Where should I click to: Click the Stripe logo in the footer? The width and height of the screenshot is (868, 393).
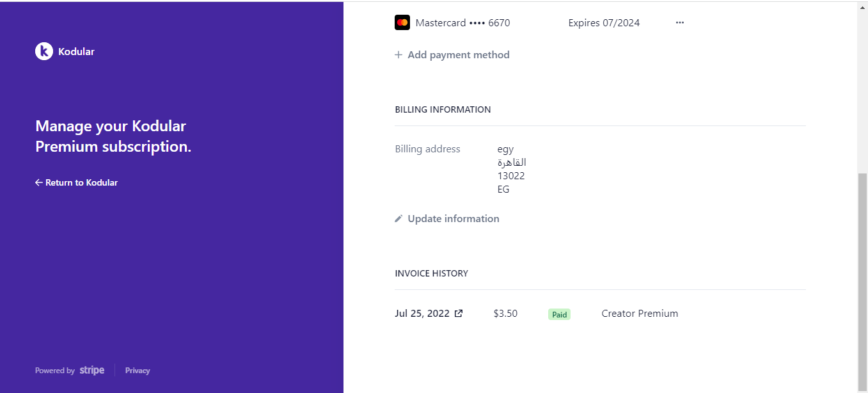[x=92, y=370]
